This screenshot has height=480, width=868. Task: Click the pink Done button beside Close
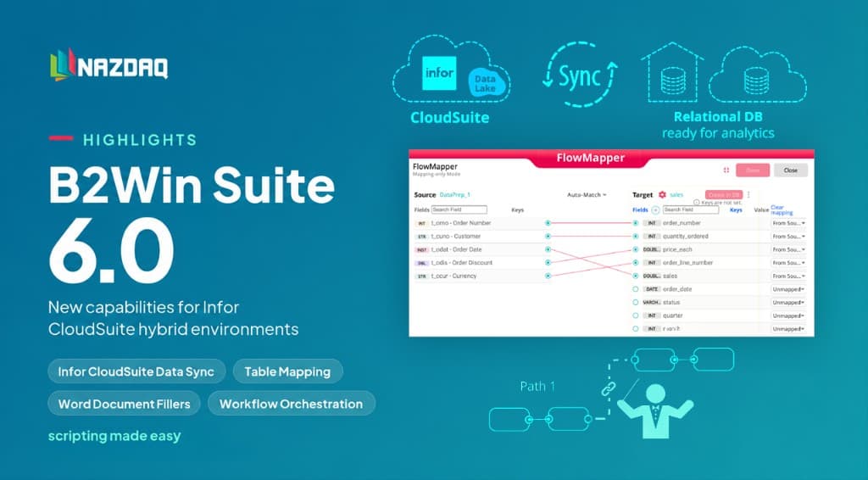[x=753, y=170]
